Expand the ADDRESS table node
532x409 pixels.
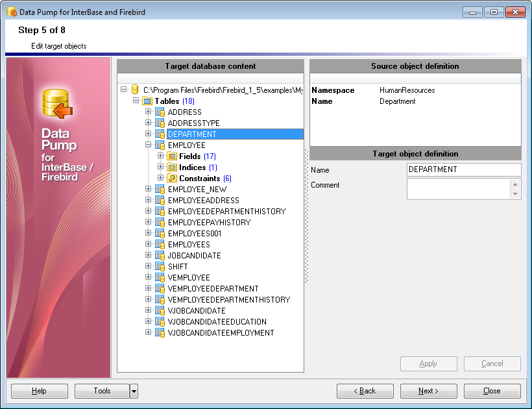[x=148, y=112]
